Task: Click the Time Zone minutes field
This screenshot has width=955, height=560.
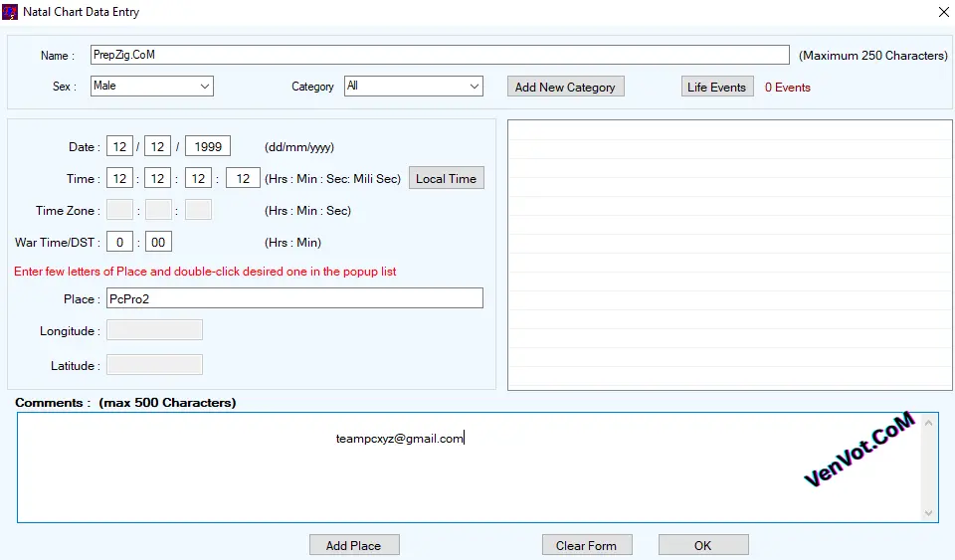Action: pyautogui.click(x=158, y=210)
